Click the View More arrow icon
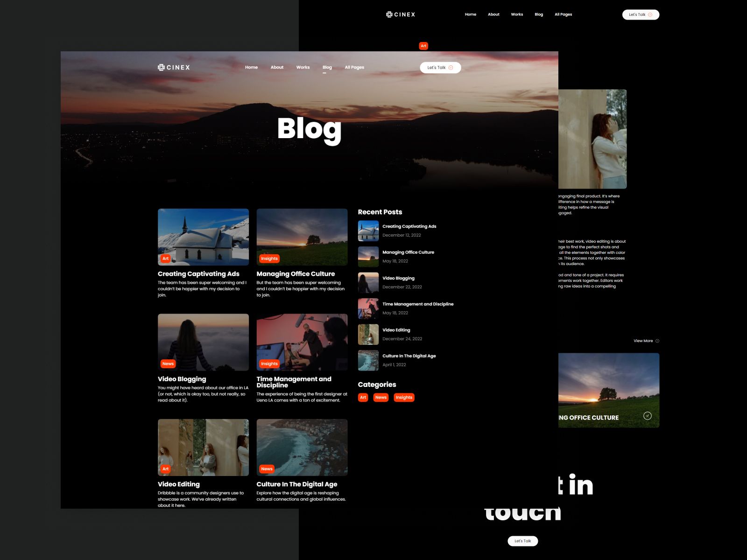 click(657, 341)
